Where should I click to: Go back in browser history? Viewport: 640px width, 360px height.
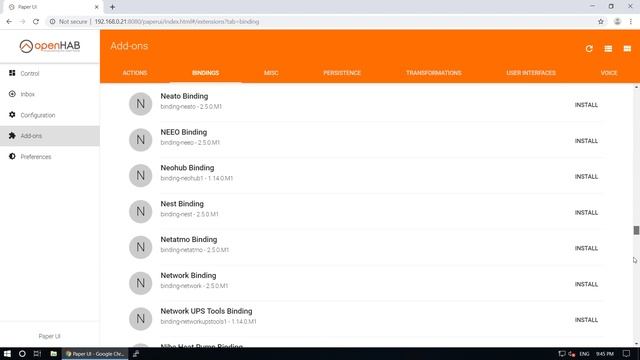9,22
